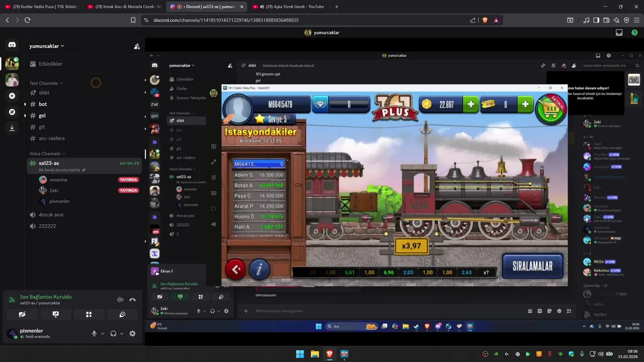Collapse the Text Channels category
This screenshot has height=362, width=644.
point(46,83)
